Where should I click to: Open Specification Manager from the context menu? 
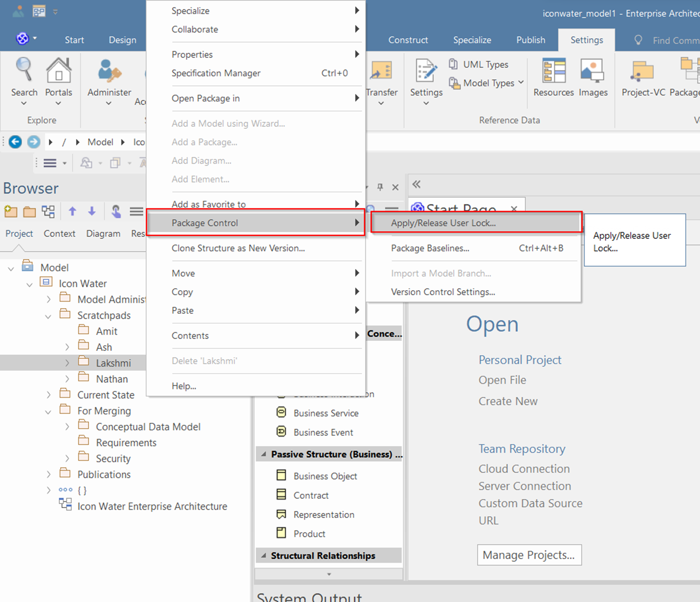pos(255,73)
